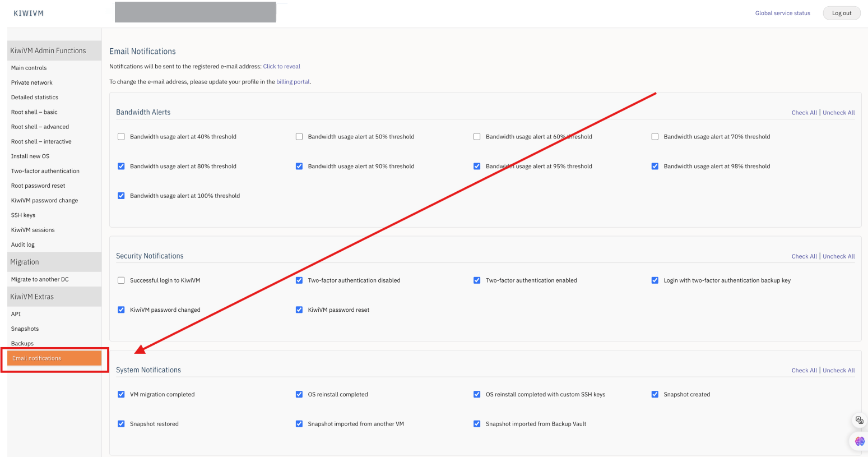Click the KiwiVM Admin Functions header
The width and height of the screenshot is (868, 457).
pyautogui.click(x=54, y=50)
